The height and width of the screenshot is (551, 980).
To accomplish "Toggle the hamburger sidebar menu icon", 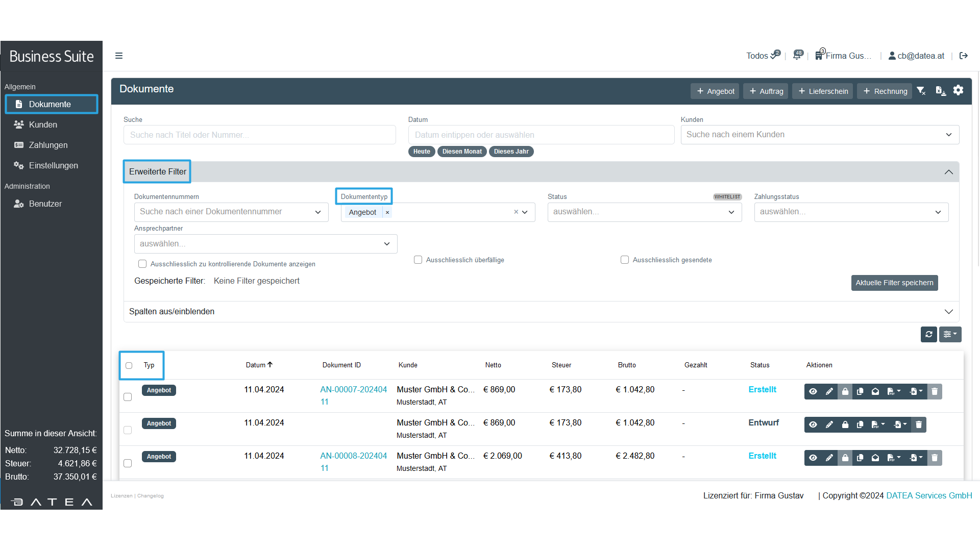I will [x=119, y=56].
